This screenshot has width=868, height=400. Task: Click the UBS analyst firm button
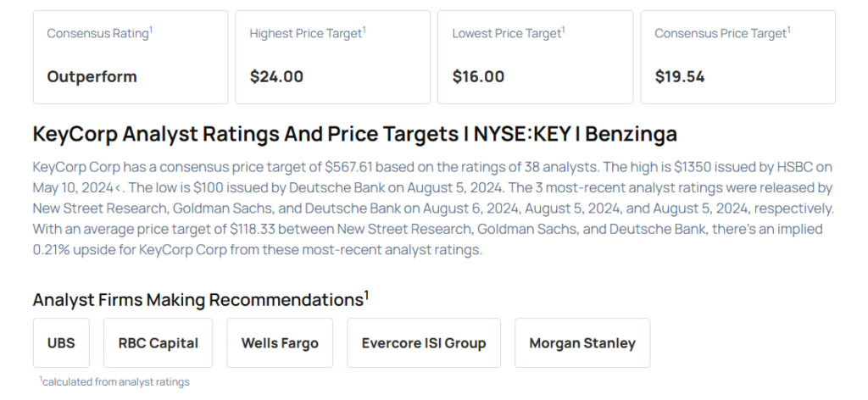pos(61,343)
